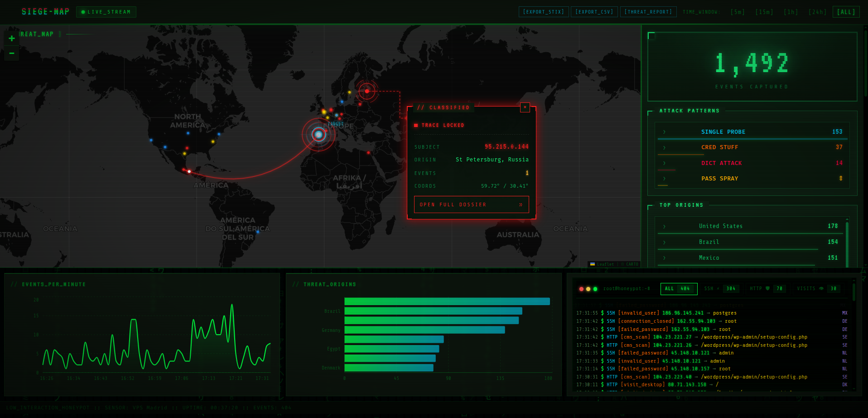Click the blue marker in South America
The height and width of the screenshot is (418, 868).
click(258, 232)
